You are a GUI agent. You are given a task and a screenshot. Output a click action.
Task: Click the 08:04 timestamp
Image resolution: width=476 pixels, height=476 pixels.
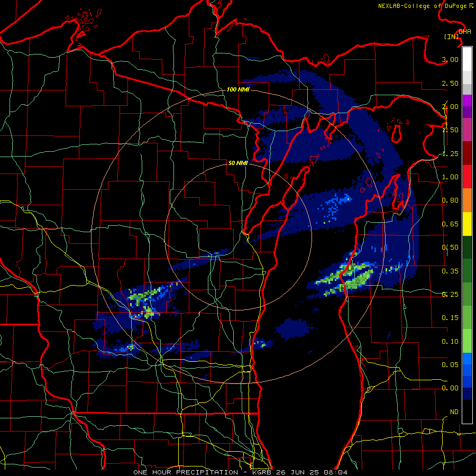(x=335, y=472)
